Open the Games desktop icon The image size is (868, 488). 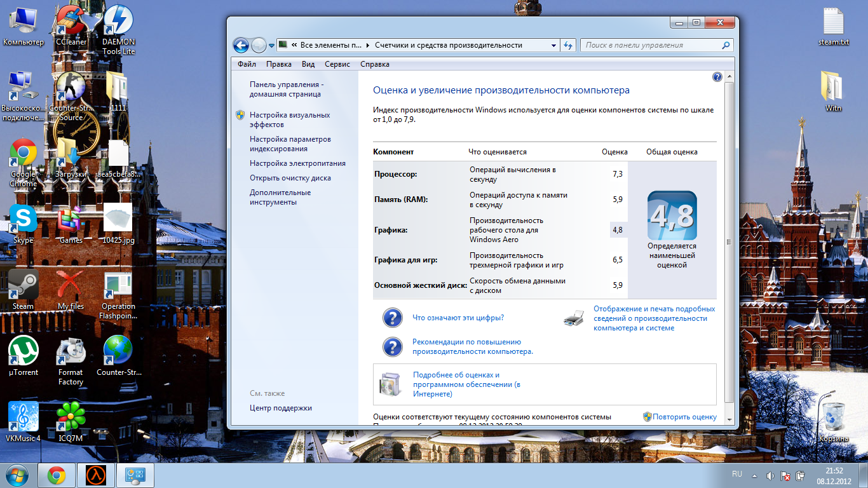tap(71, 224)
